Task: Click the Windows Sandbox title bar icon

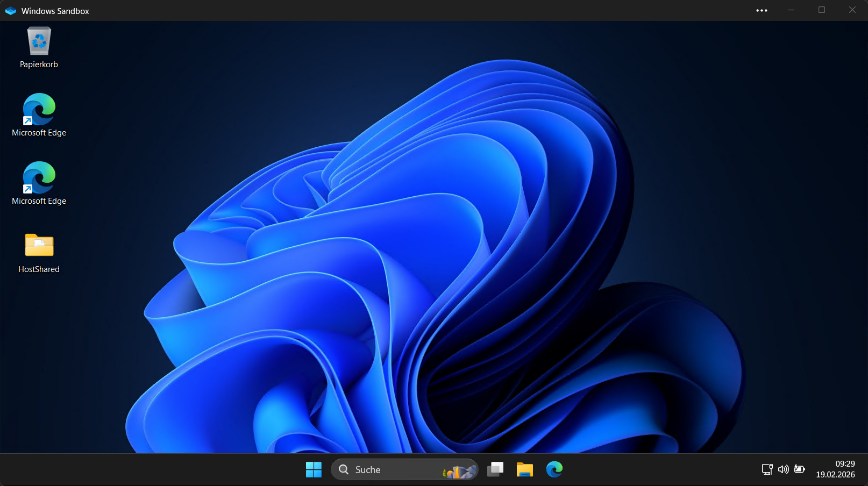Action: [x=11, y=11]
